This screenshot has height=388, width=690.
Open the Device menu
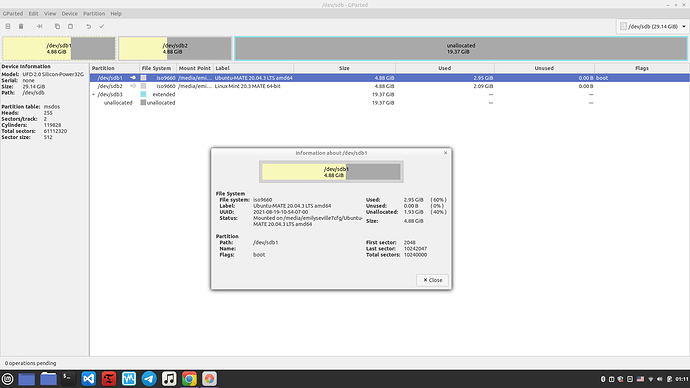(x=70, y=14)
